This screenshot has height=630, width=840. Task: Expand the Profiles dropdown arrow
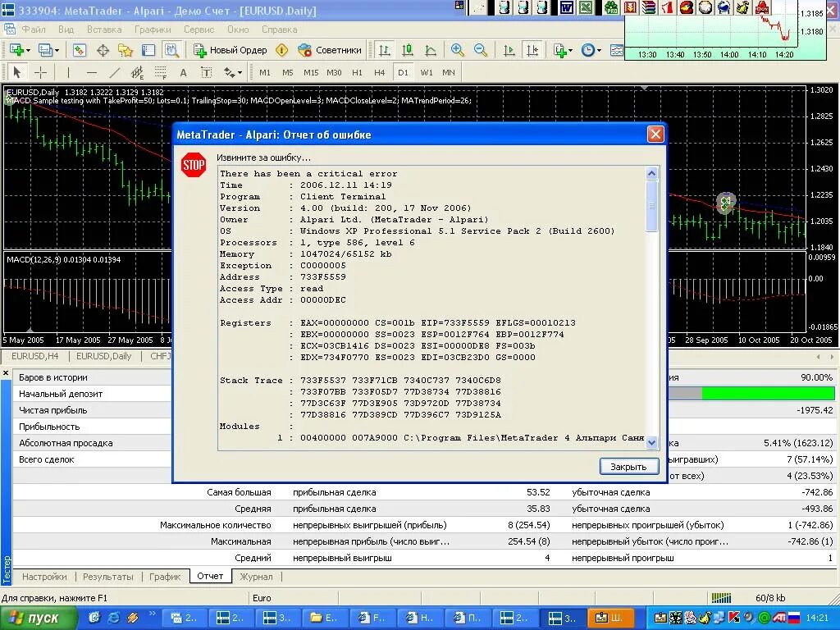coord(57,51)
